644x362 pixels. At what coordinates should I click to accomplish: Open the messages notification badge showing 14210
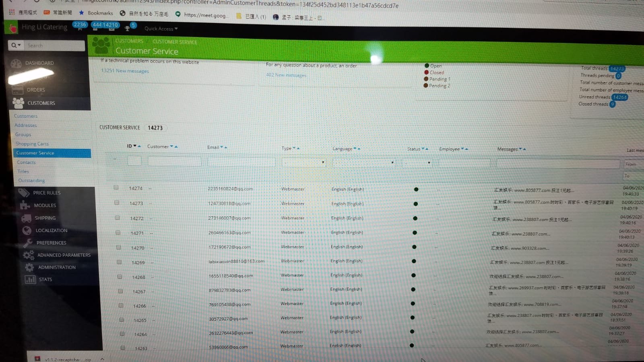point(110,25)
